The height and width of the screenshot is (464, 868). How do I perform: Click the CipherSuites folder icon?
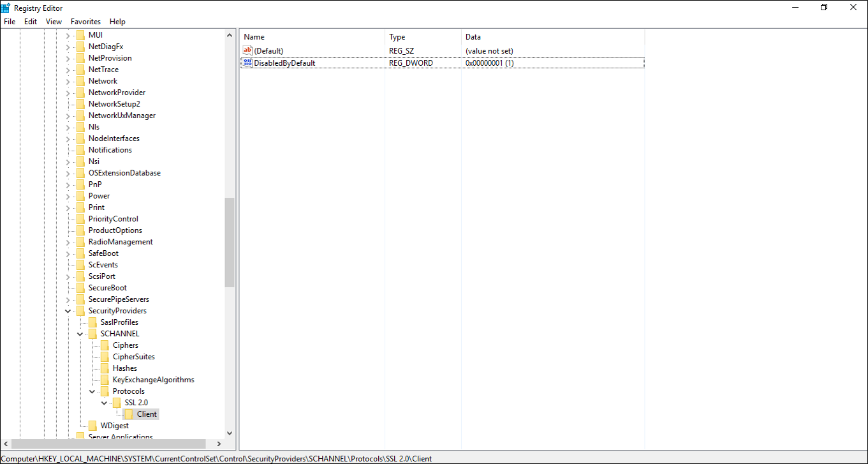tap(106, 356)
